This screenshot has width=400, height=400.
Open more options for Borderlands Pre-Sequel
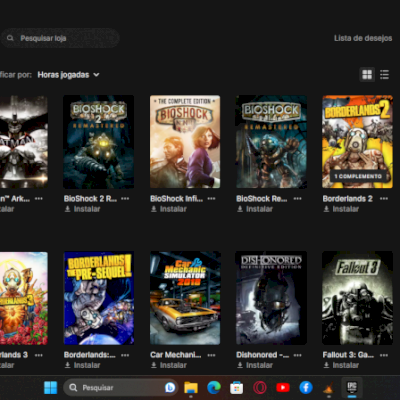125,355
